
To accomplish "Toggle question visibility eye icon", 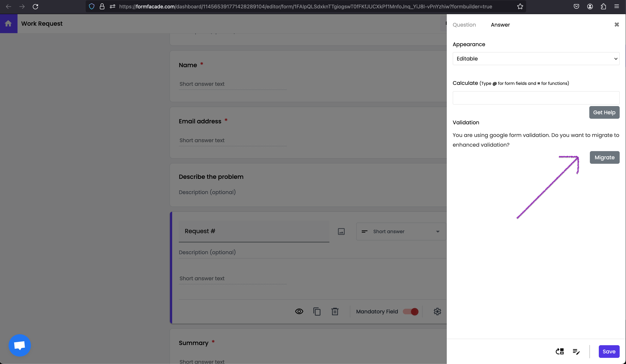I will point(299,311).
